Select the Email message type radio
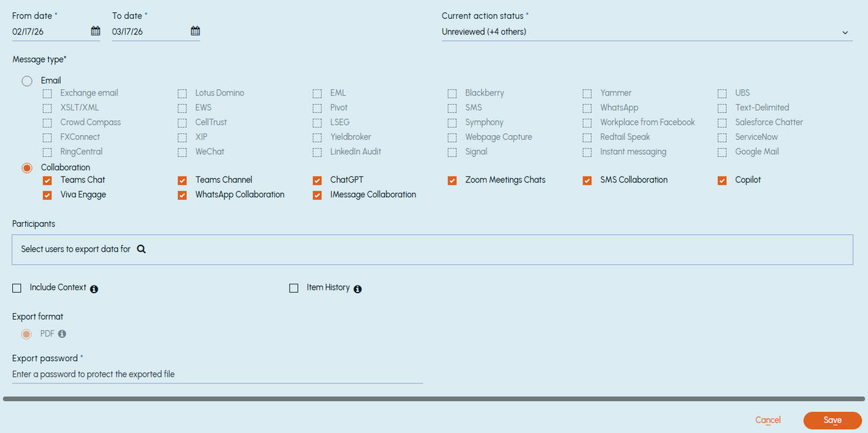The width and height of the screenshot is (868, 433). 27,81
